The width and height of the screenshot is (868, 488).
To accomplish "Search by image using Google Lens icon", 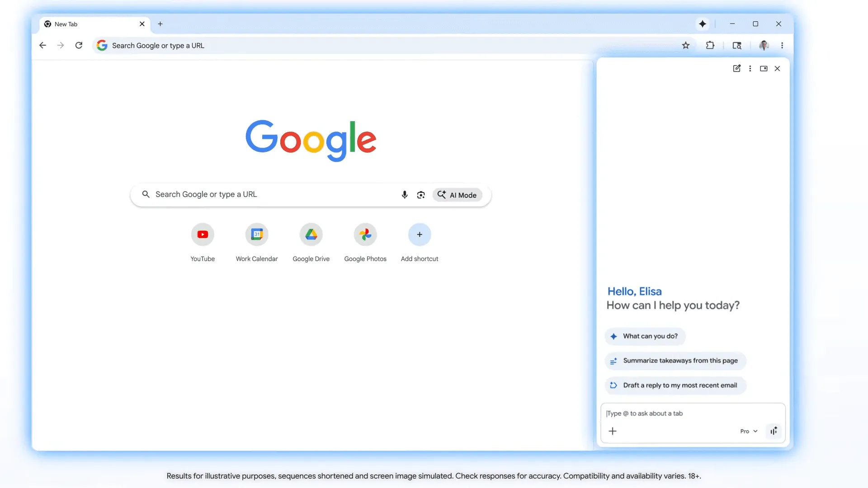I will point(421,194).
